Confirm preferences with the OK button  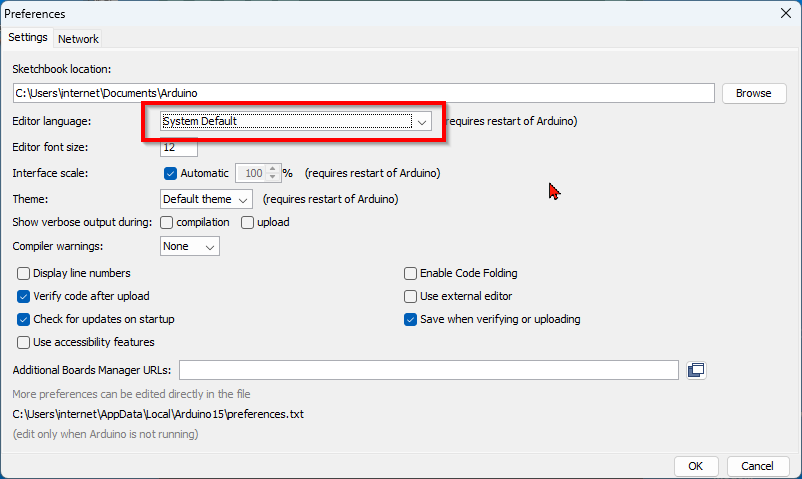(696, 466)
